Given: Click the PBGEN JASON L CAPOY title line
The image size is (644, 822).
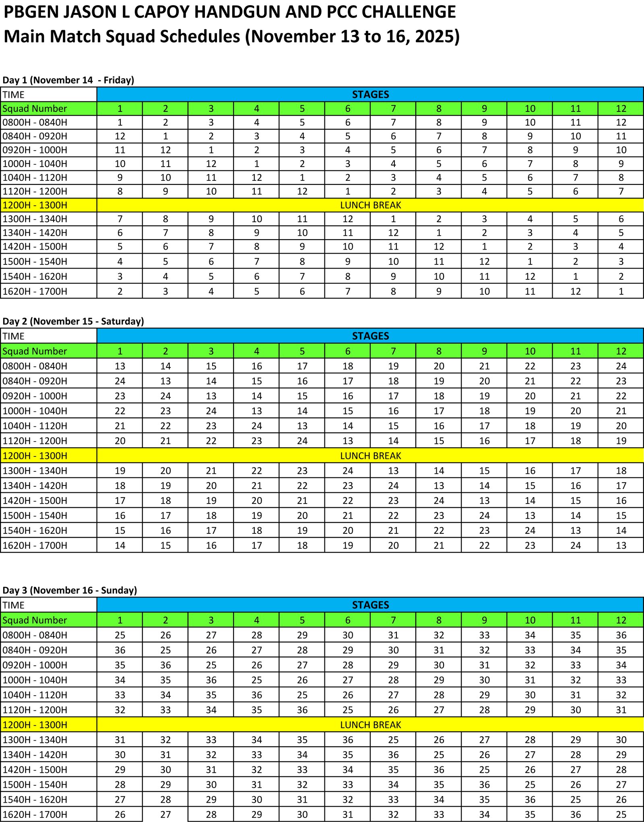Looking at the screenshot, I should tap(229, 12).
